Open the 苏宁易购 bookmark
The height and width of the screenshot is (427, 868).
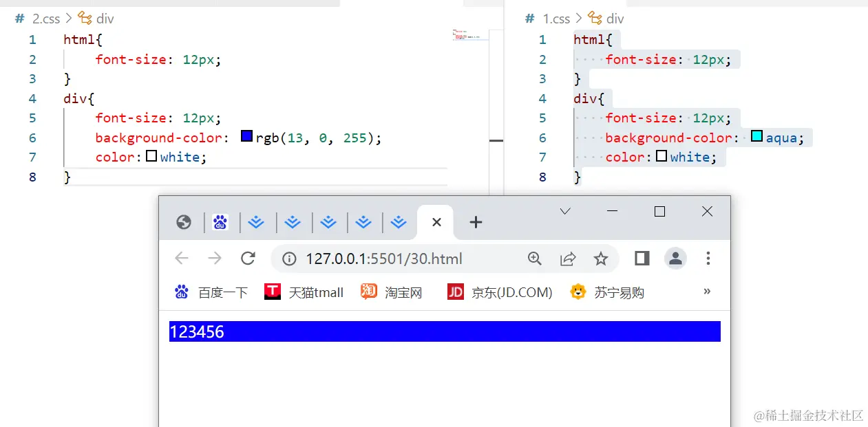pos(608,292)
